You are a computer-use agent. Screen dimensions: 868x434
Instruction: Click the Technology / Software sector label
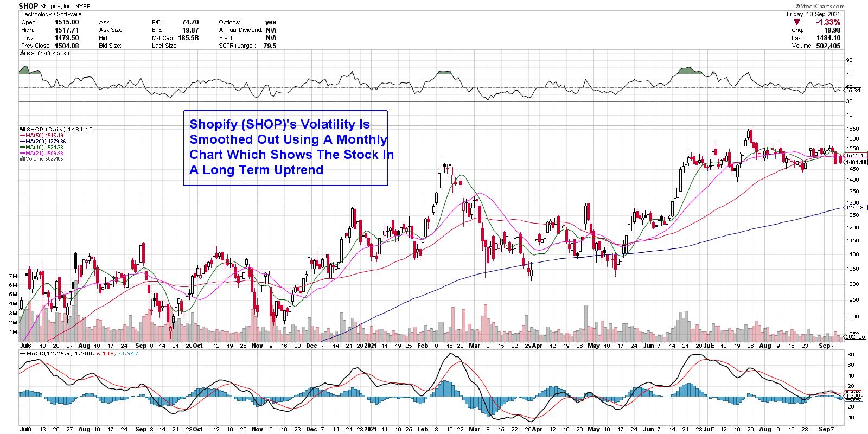coord(52,14)
